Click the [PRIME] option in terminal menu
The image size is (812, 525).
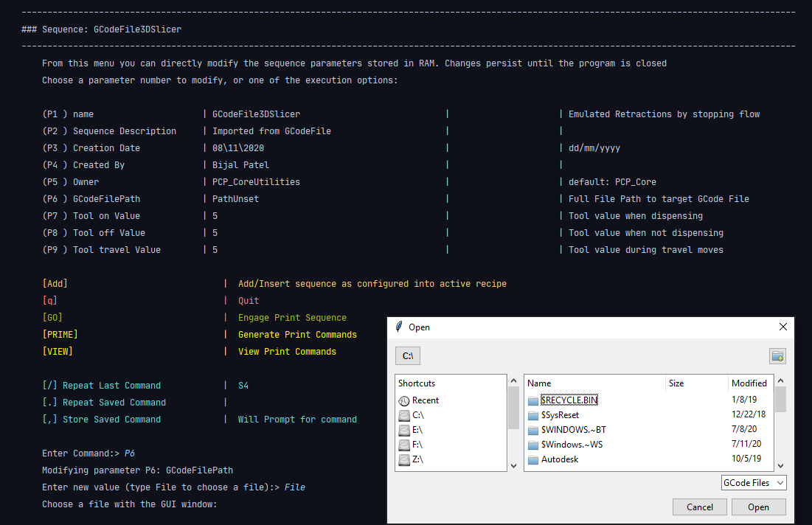[x=60, y=335]
